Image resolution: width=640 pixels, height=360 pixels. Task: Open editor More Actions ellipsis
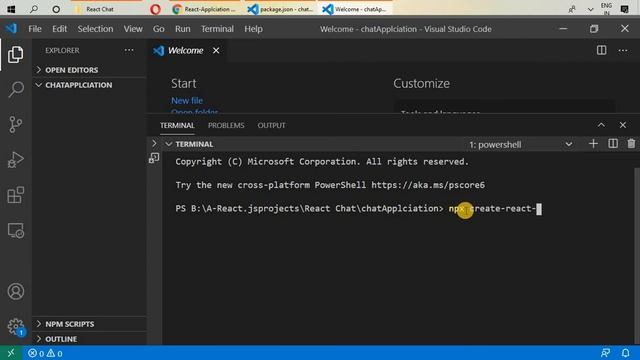tap(622, 50)
